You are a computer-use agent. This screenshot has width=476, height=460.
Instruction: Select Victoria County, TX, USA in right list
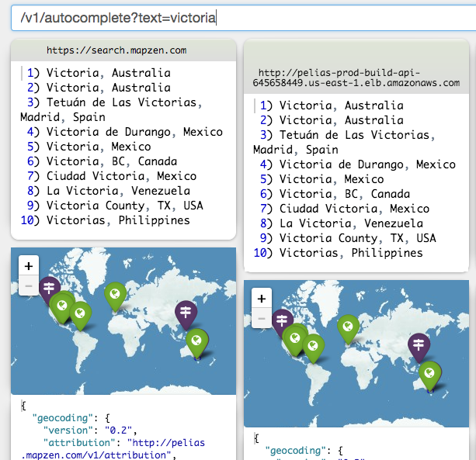coord(348,238)
